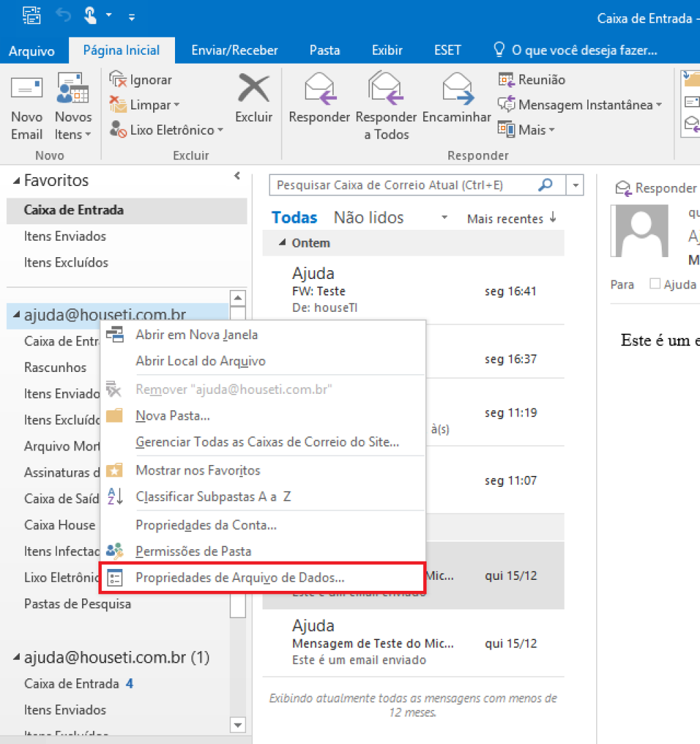
Task: Click the Responder envelope icon in ribbon
Action: (320, 88)
